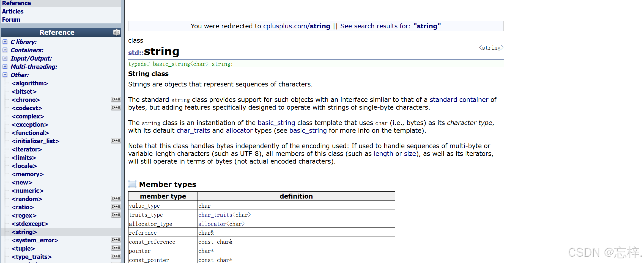Expand the Containers section
The width and height of the screenshot is (644, 263).
click(5, 50)
